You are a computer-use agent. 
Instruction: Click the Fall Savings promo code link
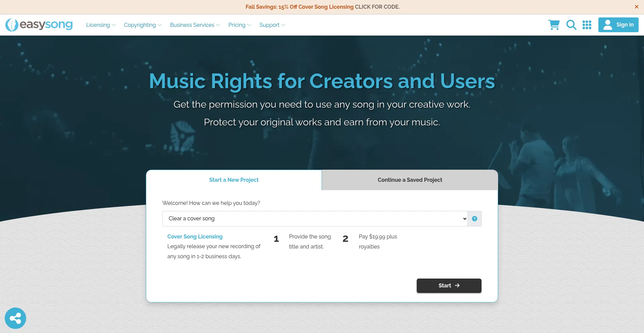(x=322, y=7)
